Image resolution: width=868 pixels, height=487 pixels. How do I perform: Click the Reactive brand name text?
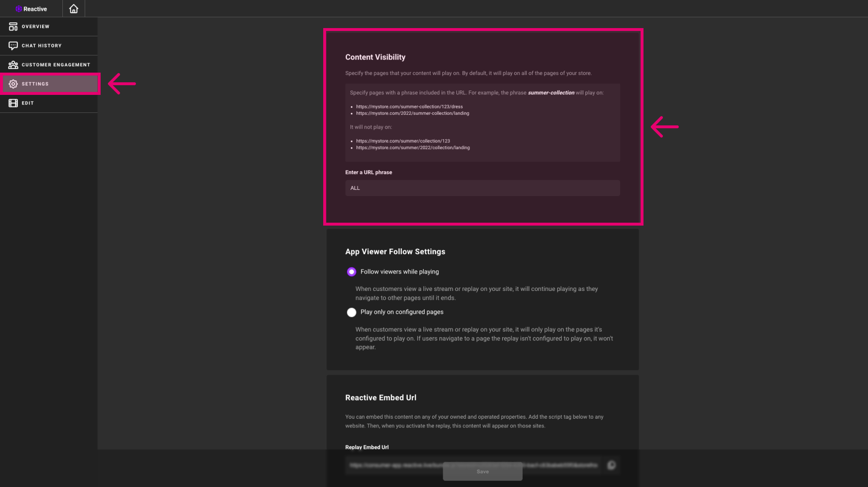click(x=35, y=9)
